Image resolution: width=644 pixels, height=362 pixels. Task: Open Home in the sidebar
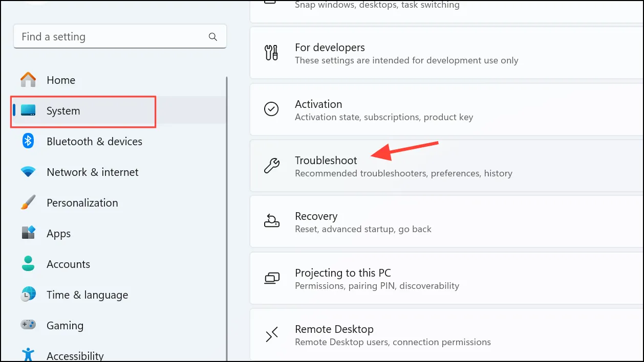119,80
